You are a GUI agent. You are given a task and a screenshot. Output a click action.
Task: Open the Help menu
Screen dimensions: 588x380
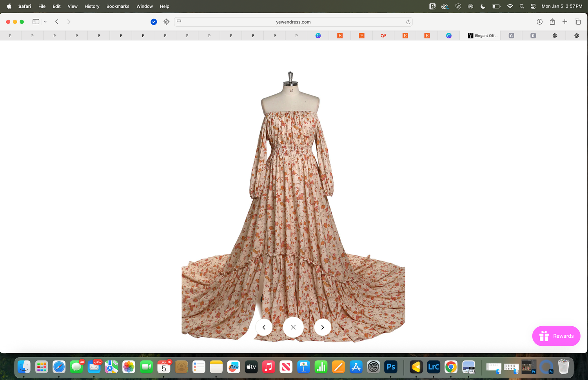[165, 6]
